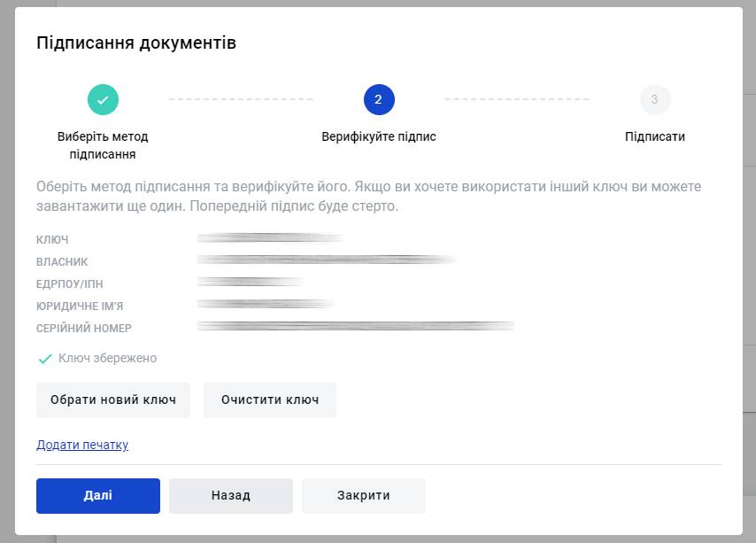The width and height of the screenshot is (756, 543).
Task: Select the 'Верифікуйте підпис' step label
Action: [x=379, y=137]
